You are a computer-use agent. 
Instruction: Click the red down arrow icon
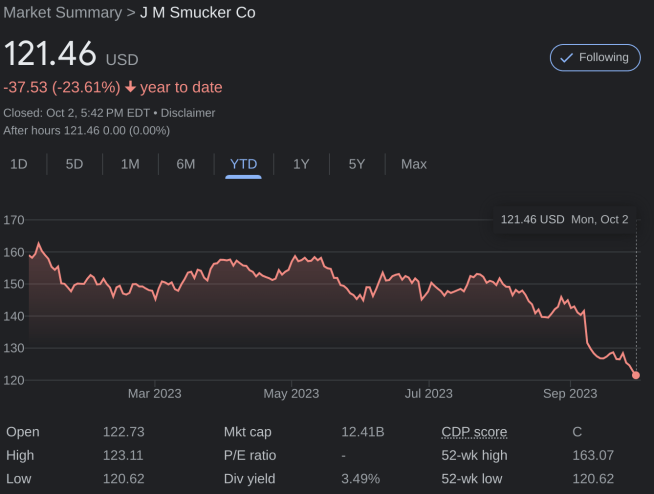tap(131, 87)
